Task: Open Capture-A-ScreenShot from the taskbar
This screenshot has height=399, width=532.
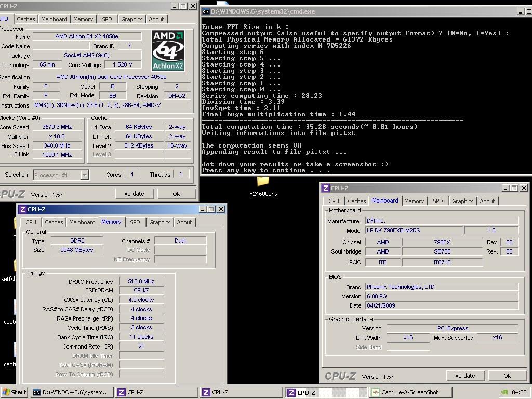Action: pos(410,392)
